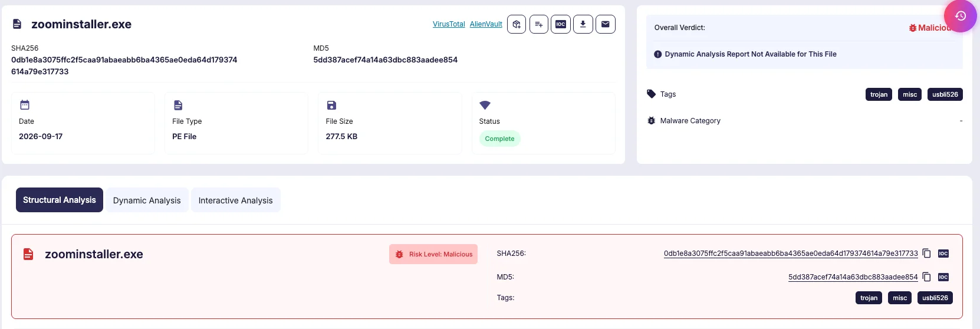
Task: Click the trojan tag in the Tags row
Action: (879, 94)
